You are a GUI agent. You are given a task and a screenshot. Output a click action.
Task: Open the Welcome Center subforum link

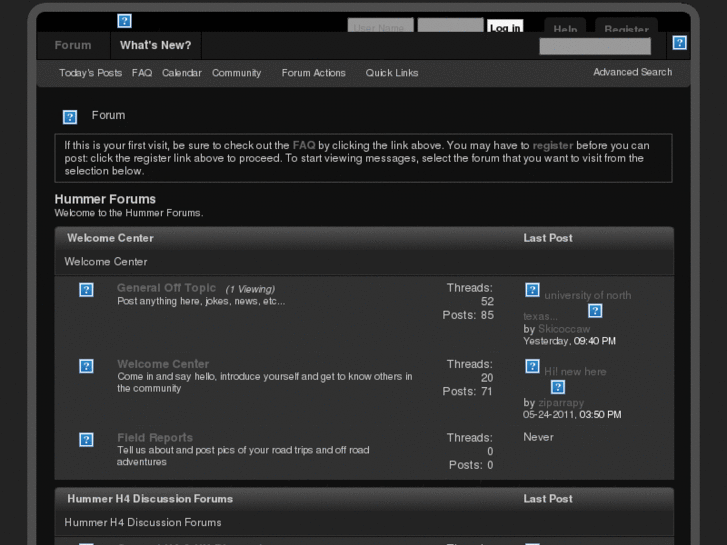click(x=163, y=364)
